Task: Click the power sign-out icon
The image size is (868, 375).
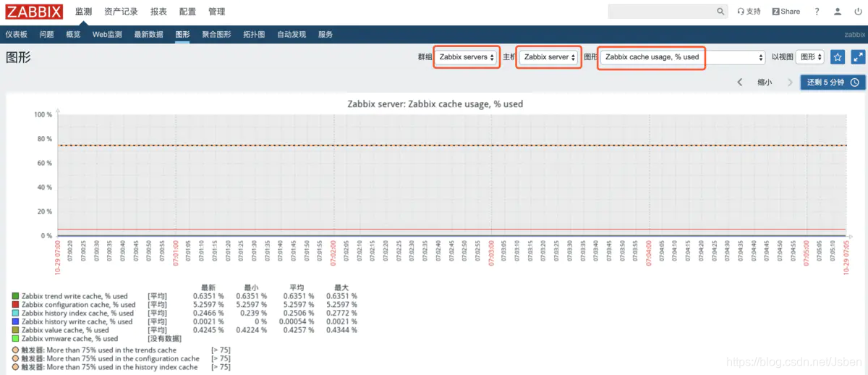Action: point(858,12)
